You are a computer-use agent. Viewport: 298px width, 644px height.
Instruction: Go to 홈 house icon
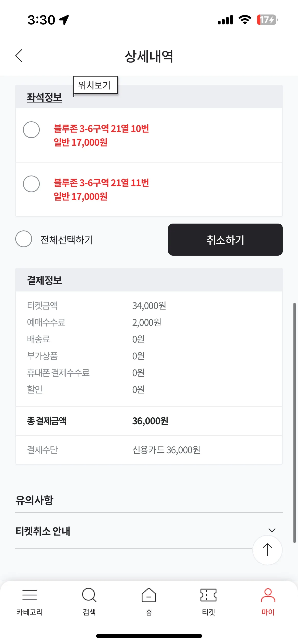click(x=149, y=595)
